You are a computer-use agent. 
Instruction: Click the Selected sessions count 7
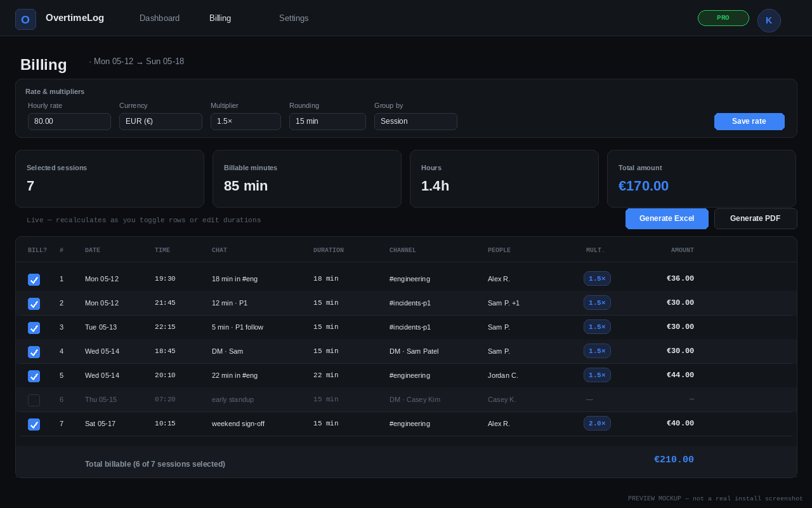point(30,186)
